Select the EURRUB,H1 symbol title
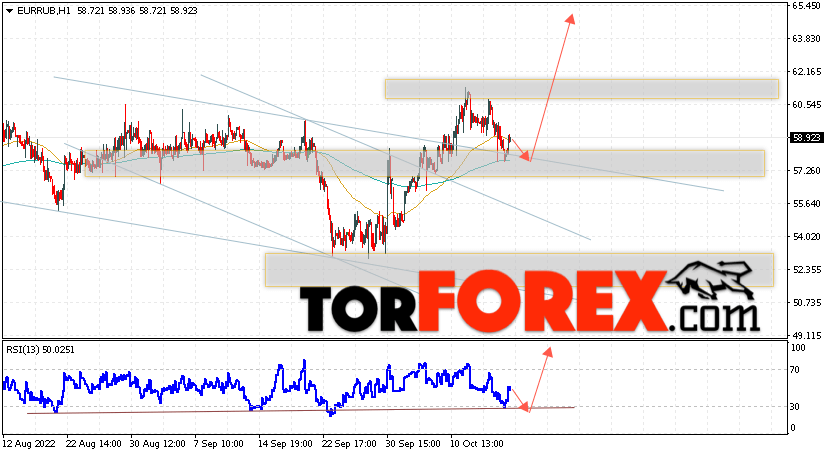828x455 pixels. pos(44,11)
